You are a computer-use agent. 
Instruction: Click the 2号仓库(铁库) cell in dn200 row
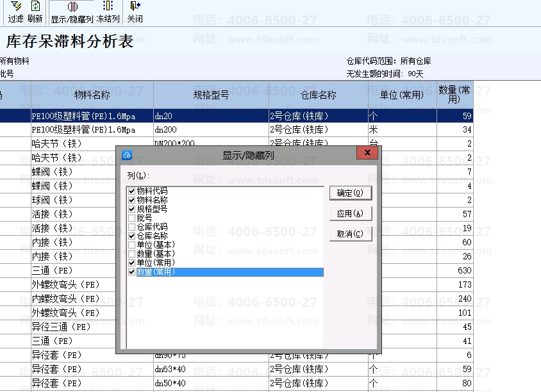pyautogui.click(x=318, y=129)
